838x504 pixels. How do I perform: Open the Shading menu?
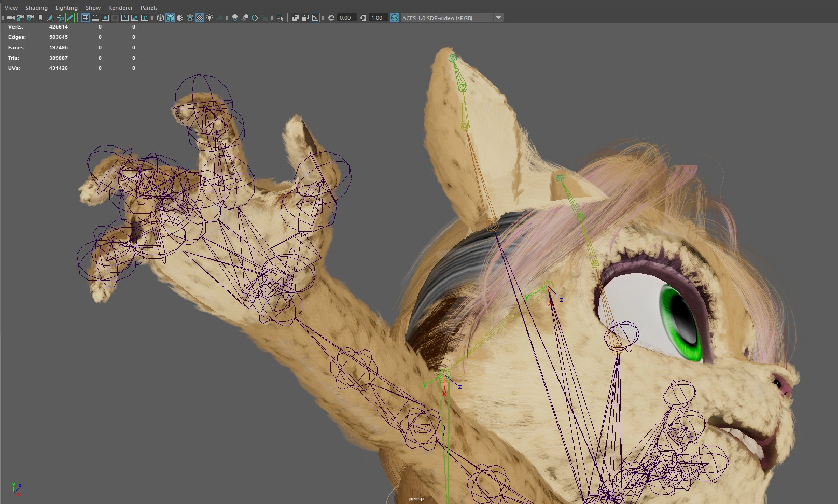36,8
